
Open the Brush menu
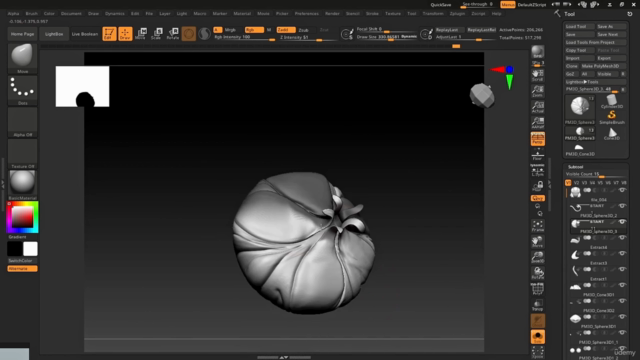(x=31, y=13)
